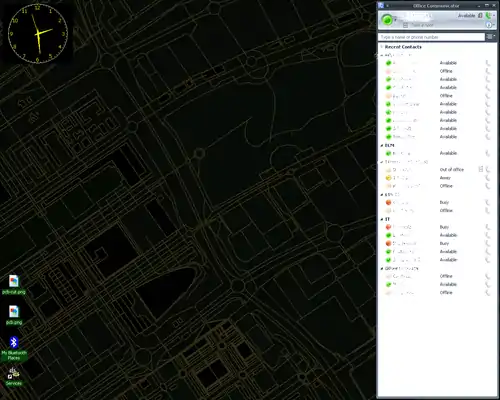
Task: Open the Services desktop shortcut
Action: (14, 377)
